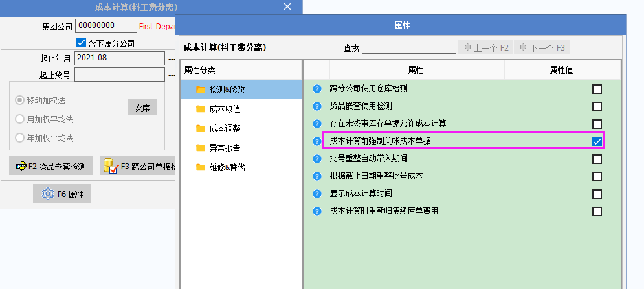Click folder icon of 成本取值 category

point(201,109)
